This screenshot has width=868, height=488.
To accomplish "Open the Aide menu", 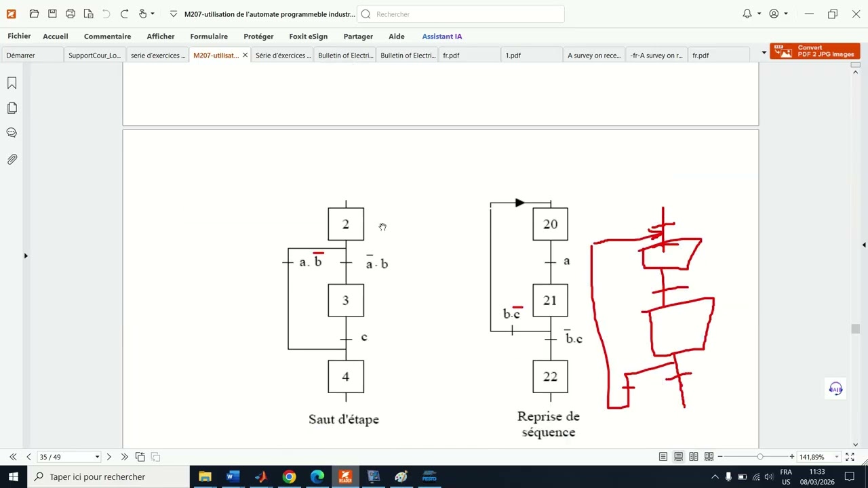I will (x=397, y=37).
